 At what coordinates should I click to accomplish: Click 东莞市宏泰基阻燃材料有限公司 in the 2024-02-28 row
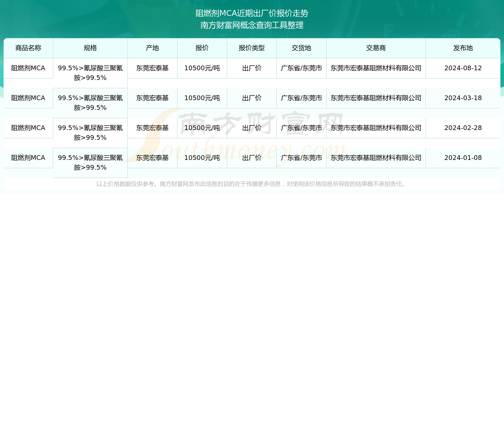[x=376, y=128]
